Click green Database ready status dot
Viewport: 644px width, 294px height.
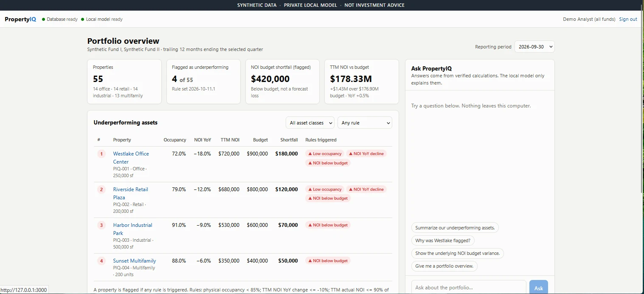click(43, 19)
